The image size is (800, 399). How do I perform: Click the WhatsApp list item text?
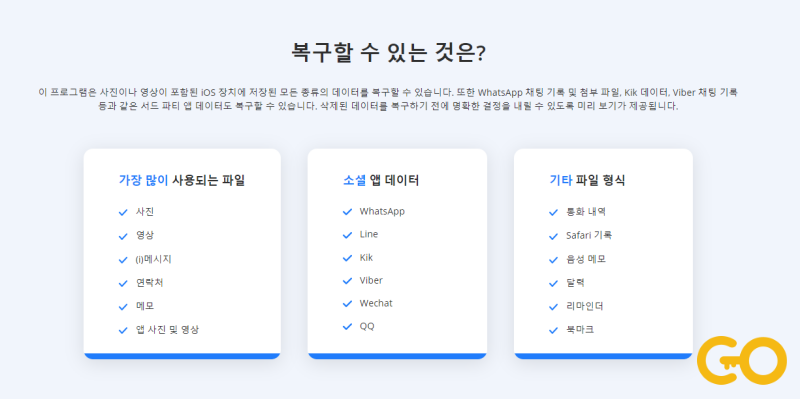click(382, 211)
